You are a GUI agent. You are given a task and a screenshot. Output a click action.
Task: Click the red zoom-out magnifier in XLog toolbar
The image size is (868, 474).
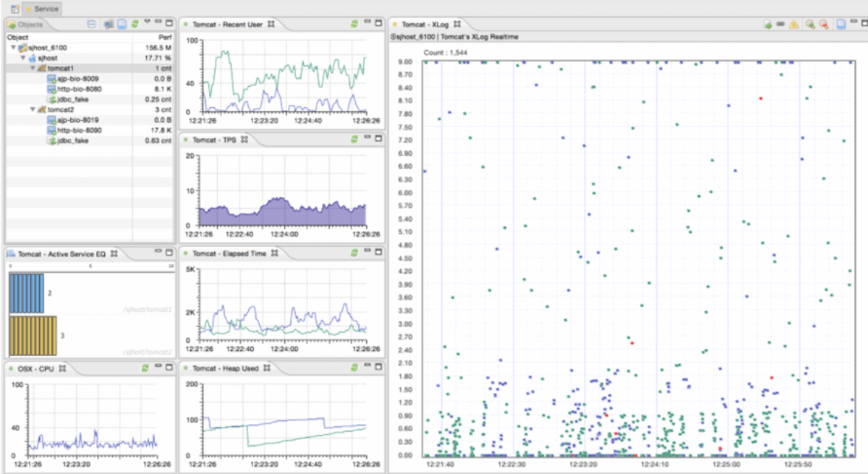pyautogui.click(x=824, y=24)
